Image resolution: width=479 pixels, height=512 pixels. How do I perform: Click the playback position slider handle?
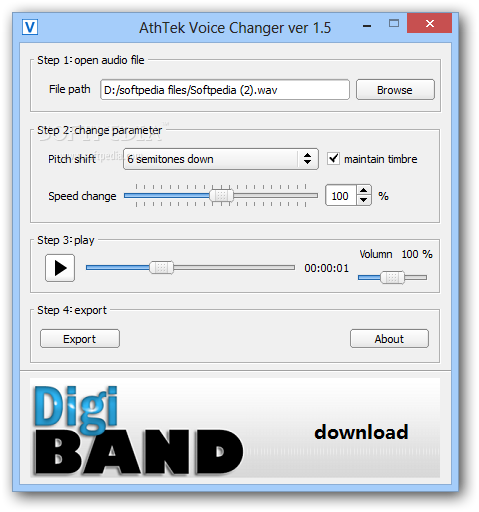pos(162,267)
